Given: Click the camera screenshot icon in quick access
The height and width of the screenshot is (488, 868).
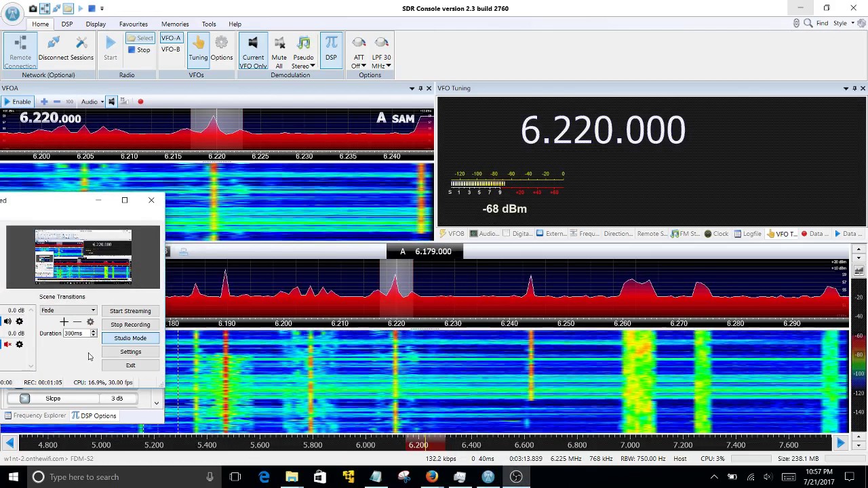Looking at the screenshot, I should pos(33,9).
